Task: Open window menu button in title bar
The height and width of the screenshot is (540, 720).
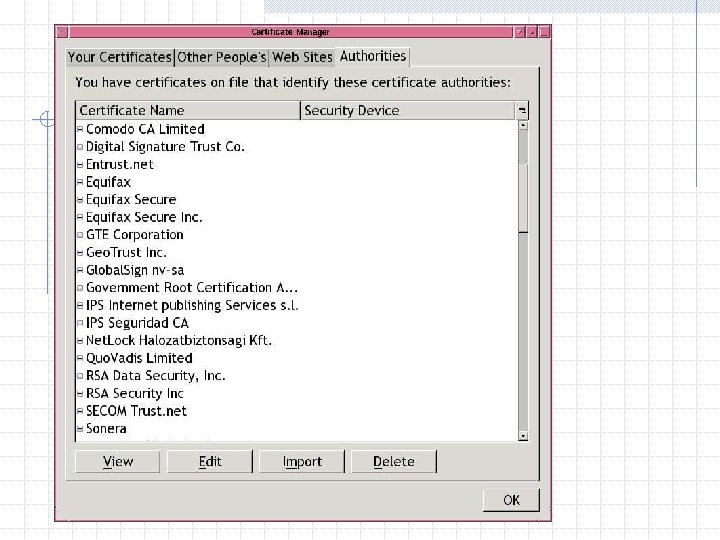Action: 62,32
